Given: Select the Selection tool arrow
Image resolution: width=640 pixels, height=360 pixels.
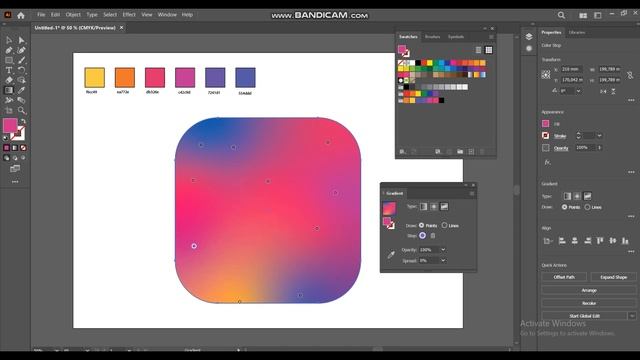Looking at the screenshot, I should (9, 40).
